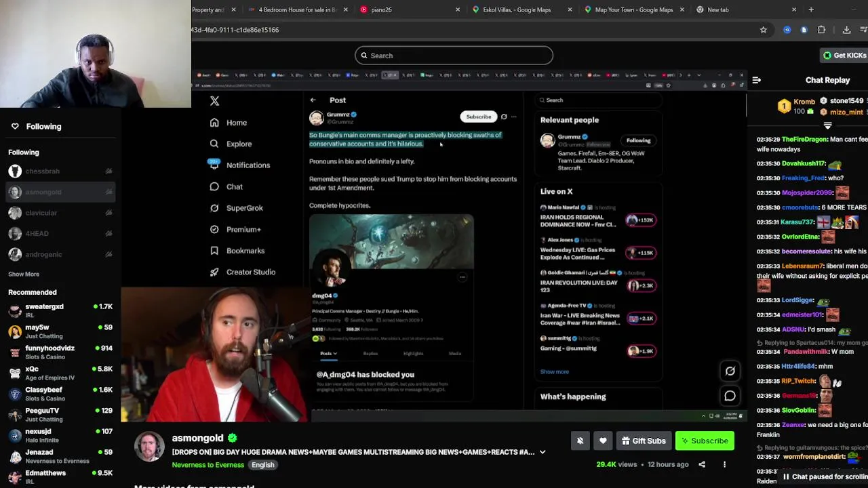Click asmongold channel avatar below video
The height and width of the screenshot is (488, 868).
[x=149, y=447]
